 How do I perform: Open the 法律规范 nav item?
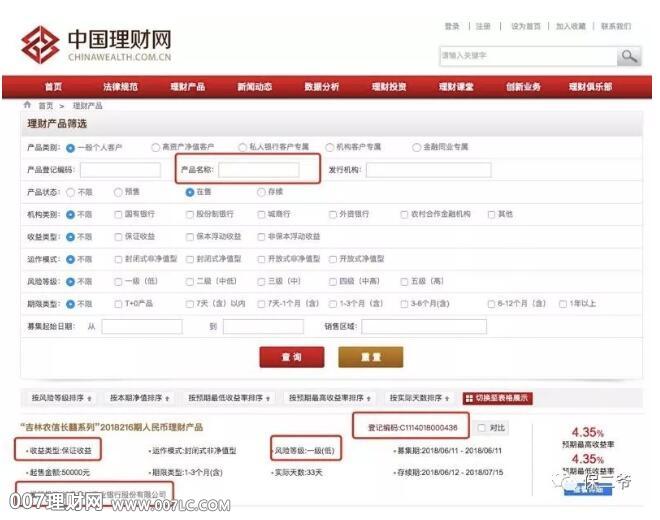[120, 87]
